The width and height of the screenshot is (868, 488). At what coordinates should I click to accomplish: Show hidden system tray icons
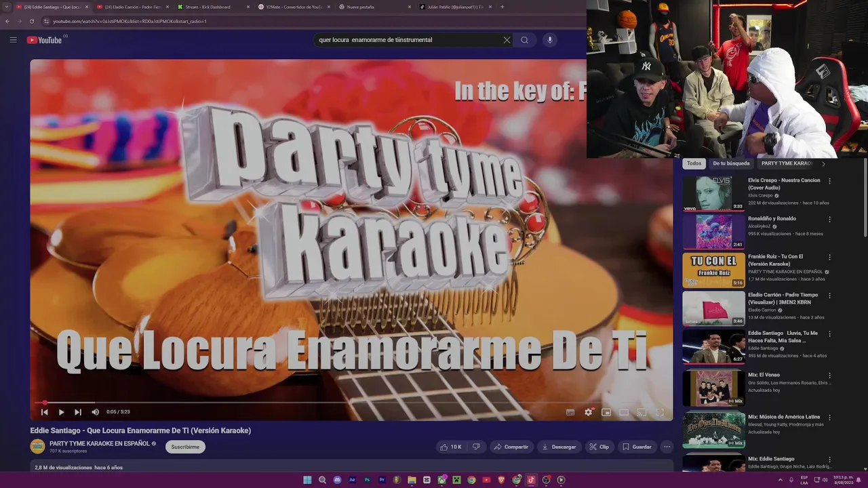click(x=780, y=480)
